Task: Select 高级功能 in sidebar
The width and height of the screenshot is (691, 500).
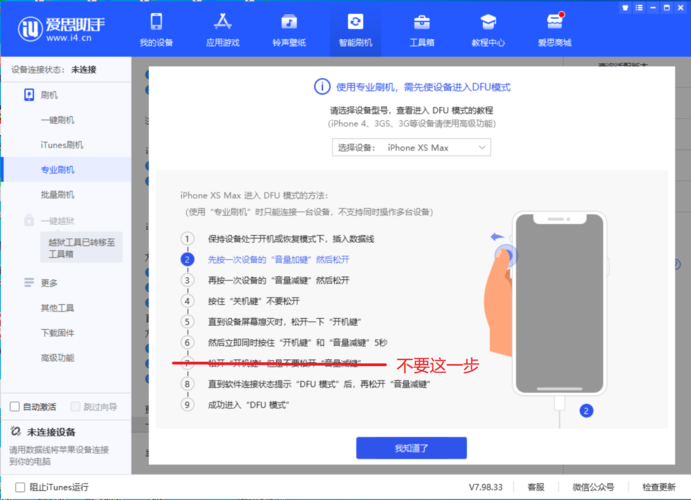Action: tap(57, 357)
